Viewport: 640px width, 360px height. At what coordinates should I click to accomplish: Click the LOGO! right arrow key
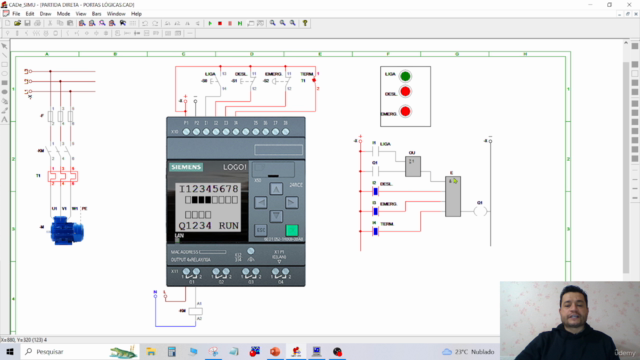click(x=291, y=202)
